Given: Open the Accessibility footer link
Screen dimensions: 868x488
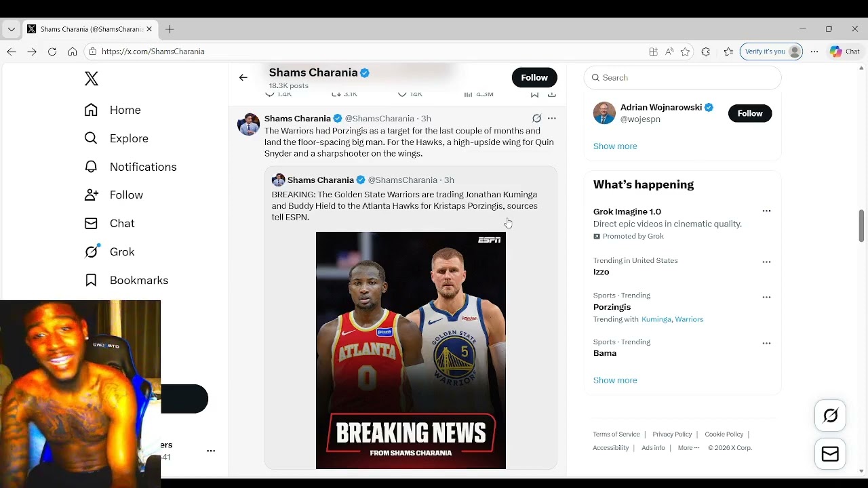Looking at the screenshot, I should pos(611,448).
